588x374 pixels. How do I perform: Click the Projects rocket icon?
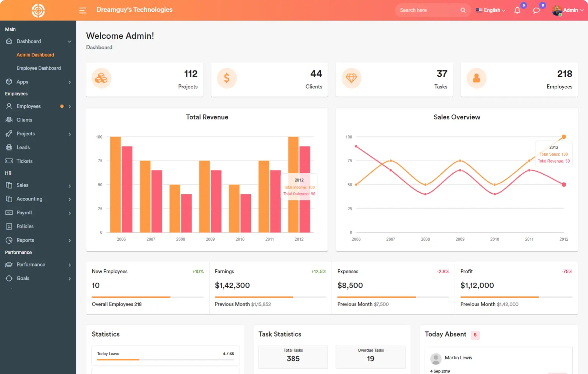pos(9,134)
